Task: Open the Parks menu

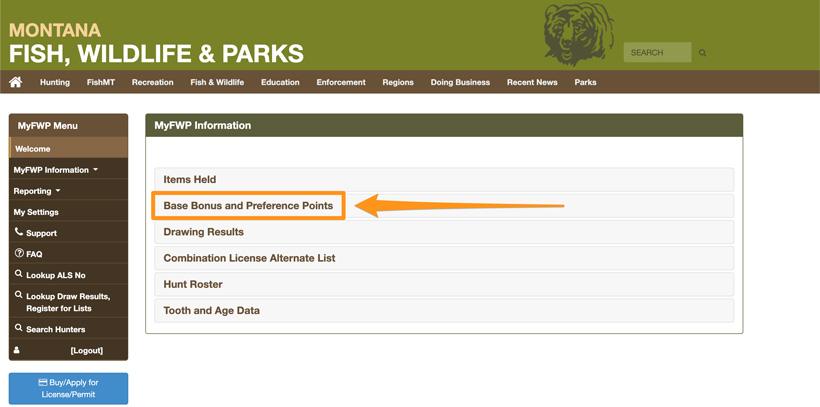Action: coord(585,82)
